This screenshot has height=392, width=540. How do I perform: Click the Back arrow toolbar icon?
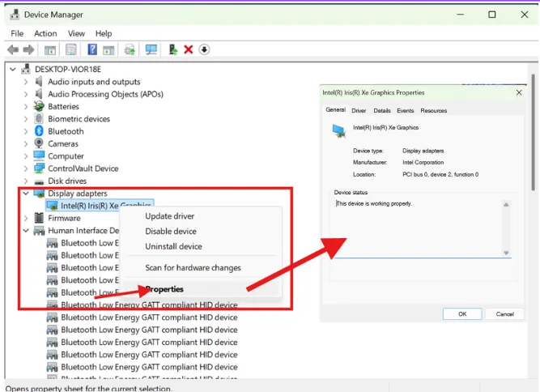point(13,49)
